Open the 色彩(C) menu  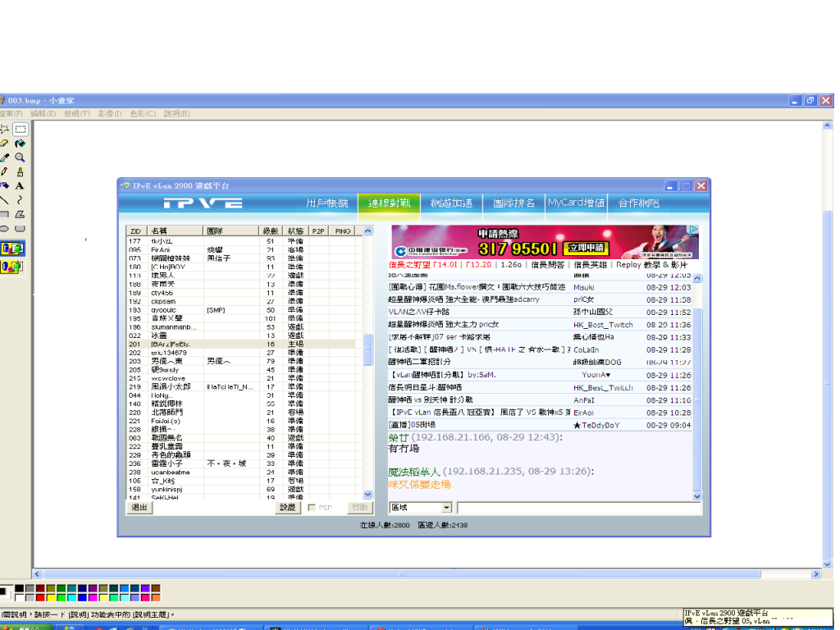pos(143,113)
